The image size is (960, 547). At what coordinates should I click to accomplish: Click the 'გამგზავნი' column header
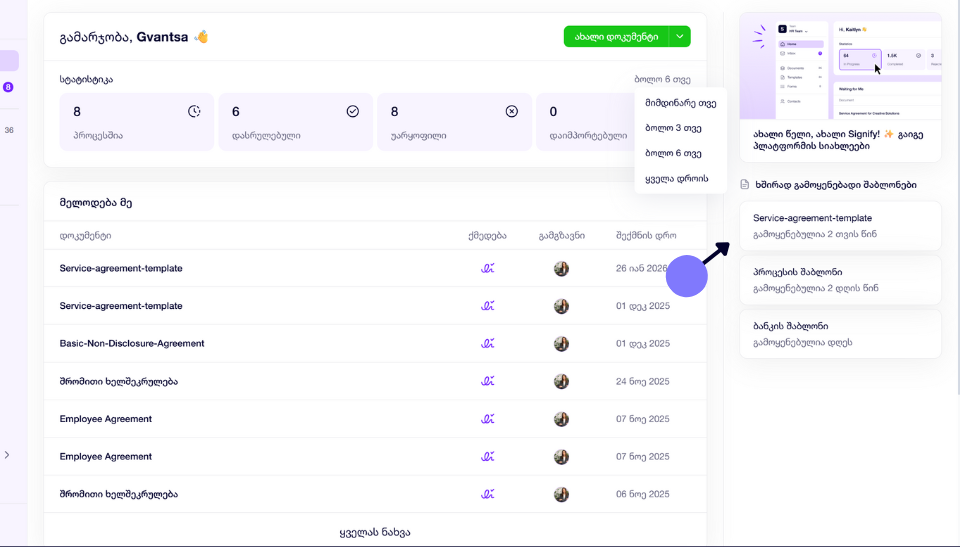[561, 236]
